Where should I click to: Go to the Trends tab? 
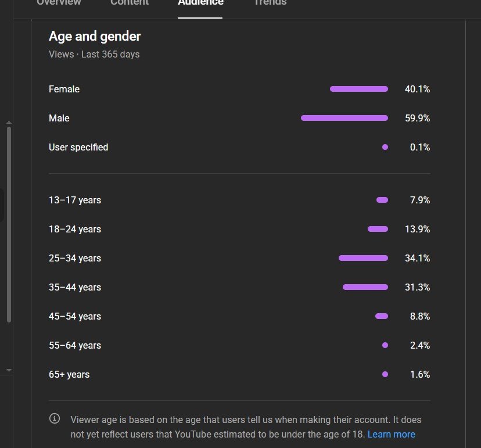(270, 3)
